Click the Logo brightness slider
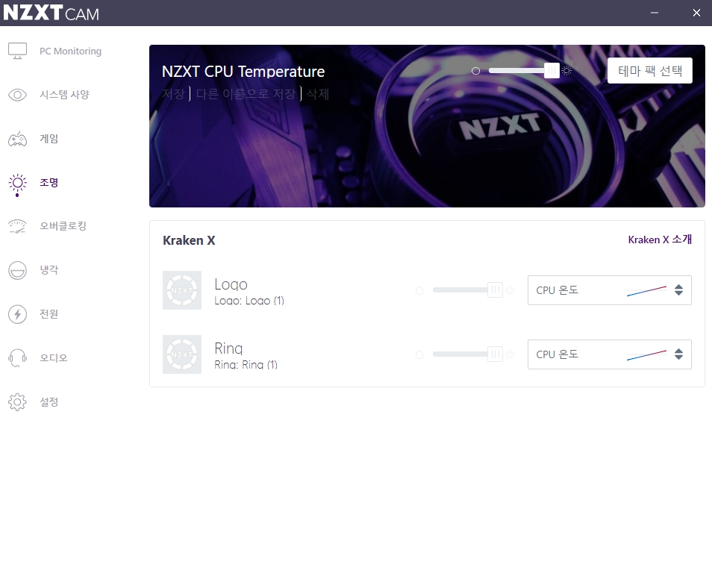The image size is (712, 588). (x=468, y=290)
